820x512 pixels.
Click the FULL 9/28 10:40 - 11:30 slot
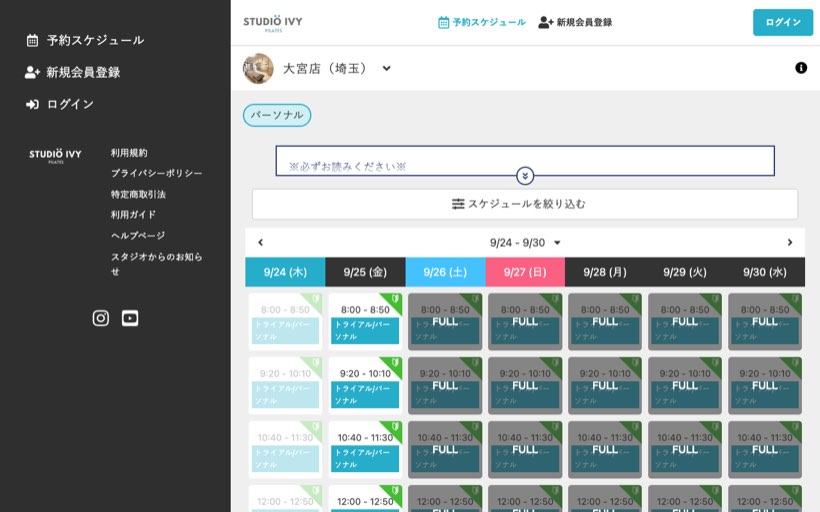tap(605, 450)
